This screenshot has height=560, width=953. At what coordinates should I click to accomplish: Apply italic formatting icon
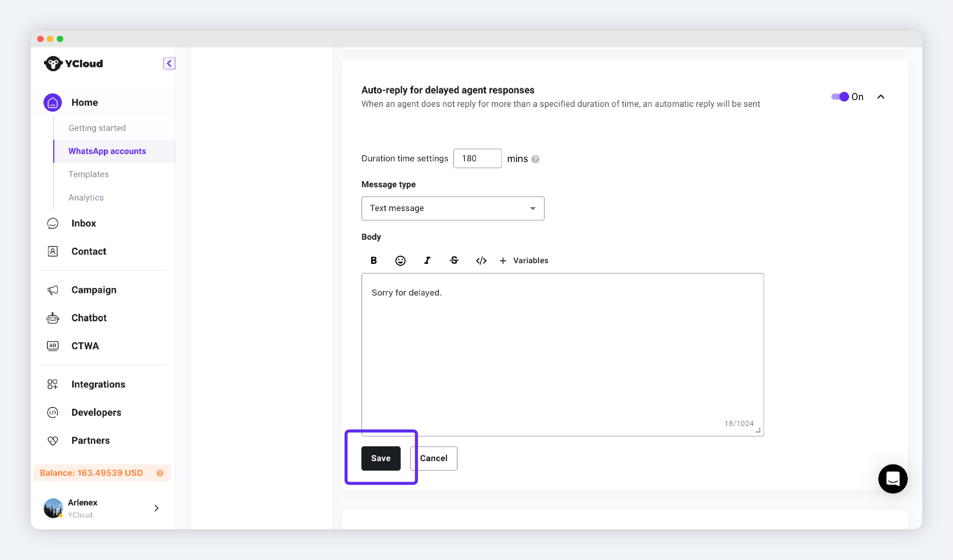click(x=427, y=260)
